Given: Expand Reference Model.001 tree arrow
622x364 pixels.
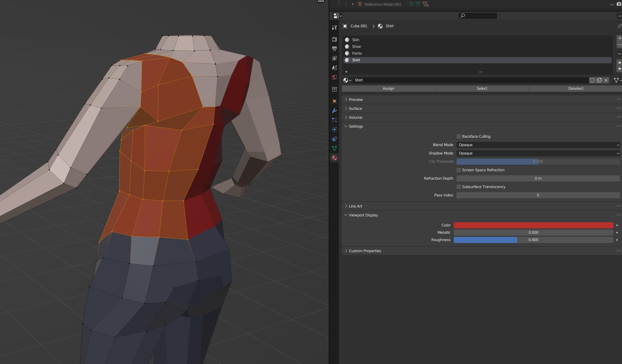Looking at the screenshot, I should pos(353,4).
